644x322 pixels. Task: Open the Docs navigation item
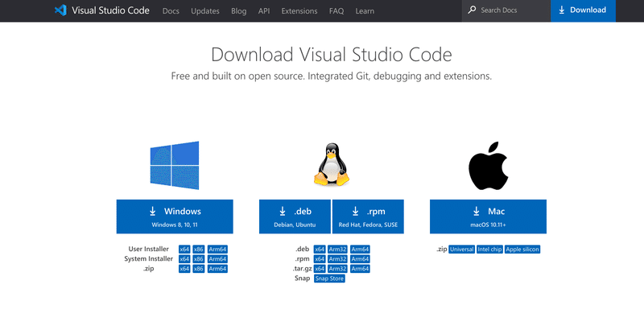pyautogui.click(x=171, y=11)
